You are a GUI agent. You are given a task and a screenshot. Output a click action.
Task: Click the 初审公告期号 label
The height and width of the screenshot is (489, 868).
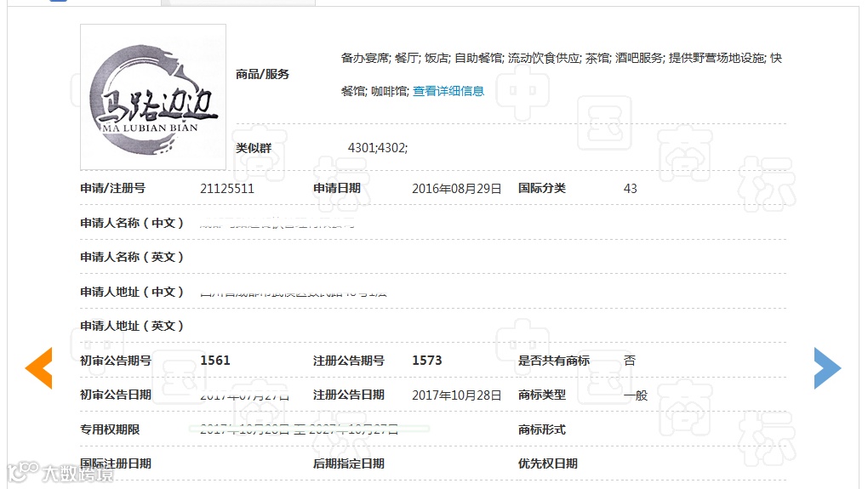point(116,361)
